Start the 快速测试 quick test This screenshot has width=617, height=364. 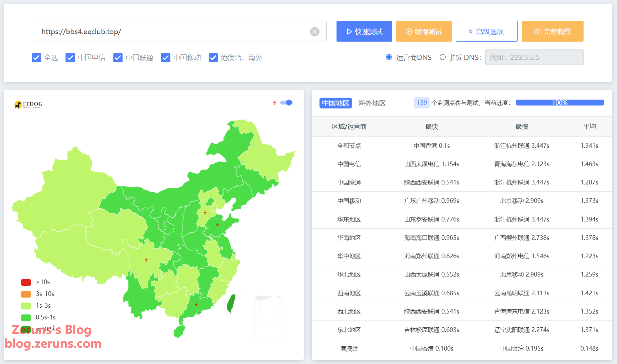[364, 31]
